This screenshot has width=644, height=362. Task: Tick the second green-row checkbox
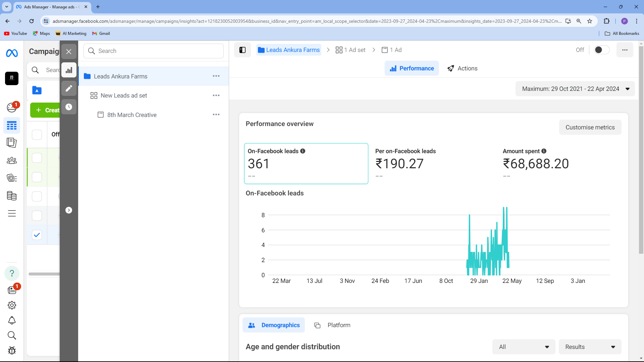[x=37, y=177]
